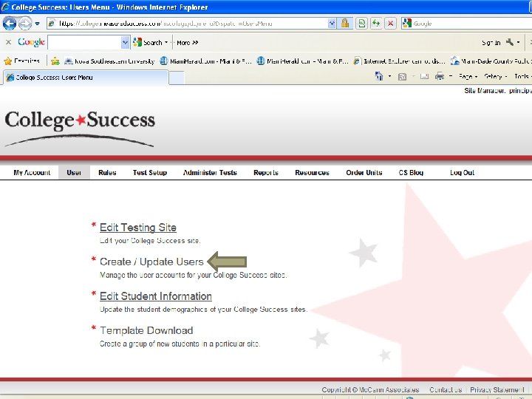
Task: Click the Google search provider box
Action: (x=468, y=24)
